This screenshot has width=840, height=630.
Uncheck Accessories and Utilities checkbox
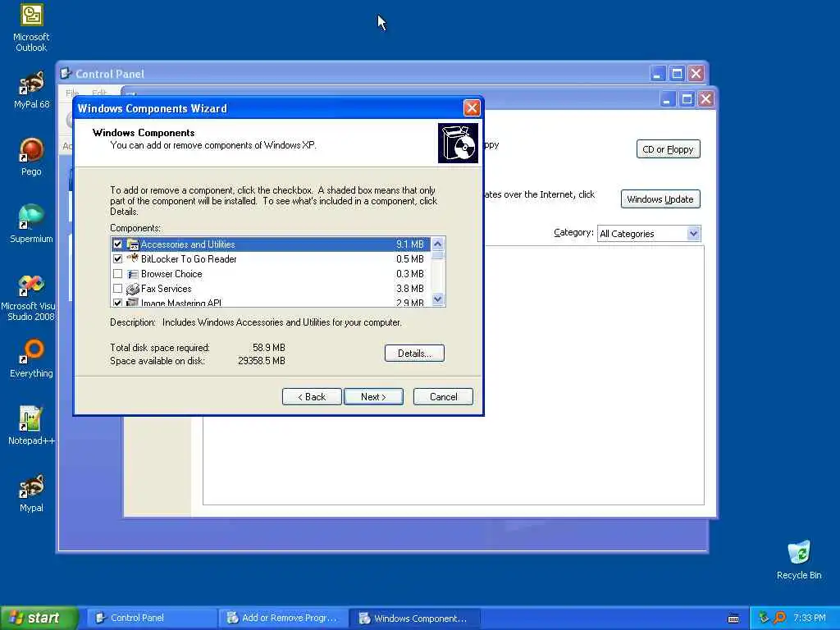(x=117, y=244)
